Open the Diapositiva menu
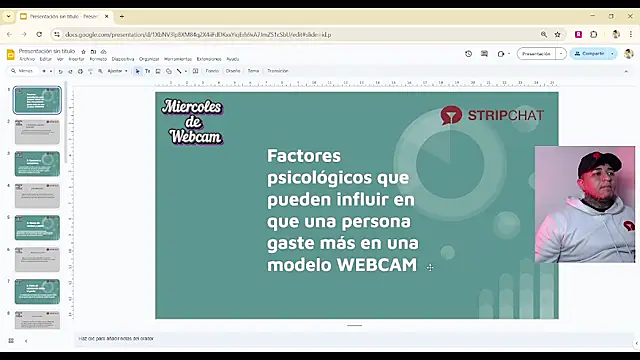 click(123, 59)
